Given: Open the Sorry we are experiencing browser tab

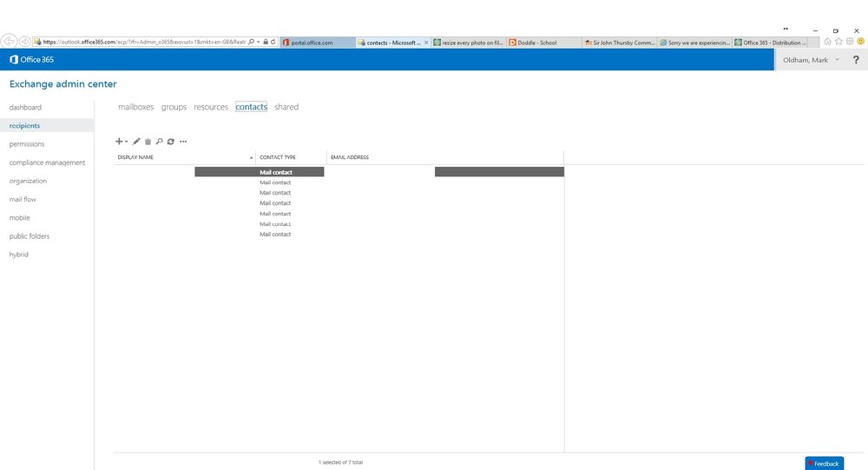Looking at the screenshot, I should pos(694,43).
